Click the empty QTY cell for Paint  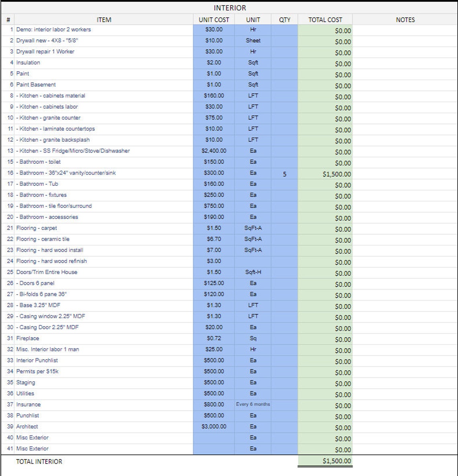coord(284,74)
